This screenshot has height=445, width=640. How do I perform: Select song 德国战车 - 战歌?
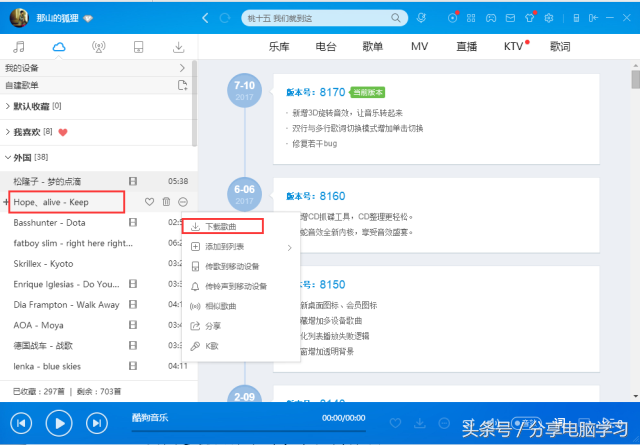click(43, 346)
